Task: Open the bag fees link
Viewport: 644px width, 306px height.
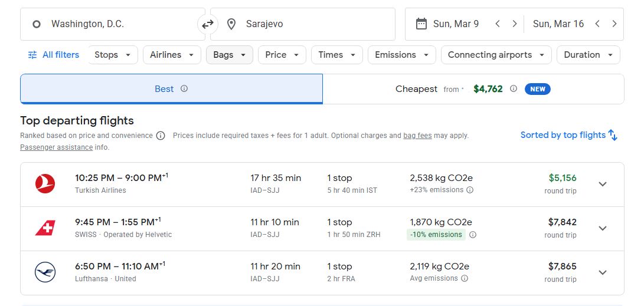Action: pyautogui.click(x=417, y=136)
